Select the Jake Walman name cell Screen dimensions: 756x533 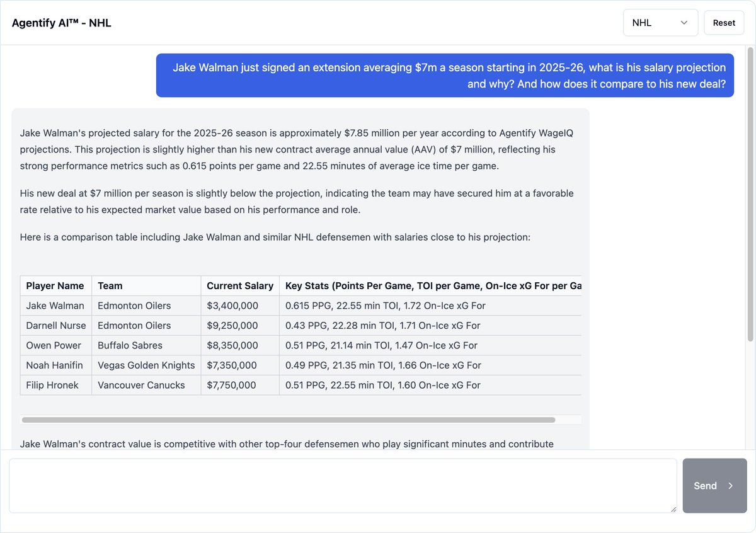tap(55, 306)
